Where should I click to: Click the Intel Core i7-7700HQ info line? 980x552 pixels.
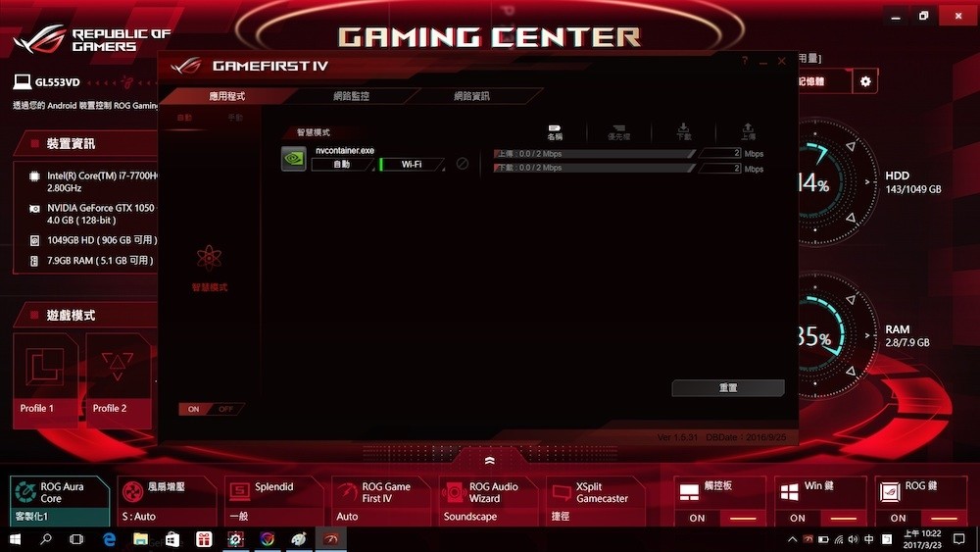click(x=94, y=182)
